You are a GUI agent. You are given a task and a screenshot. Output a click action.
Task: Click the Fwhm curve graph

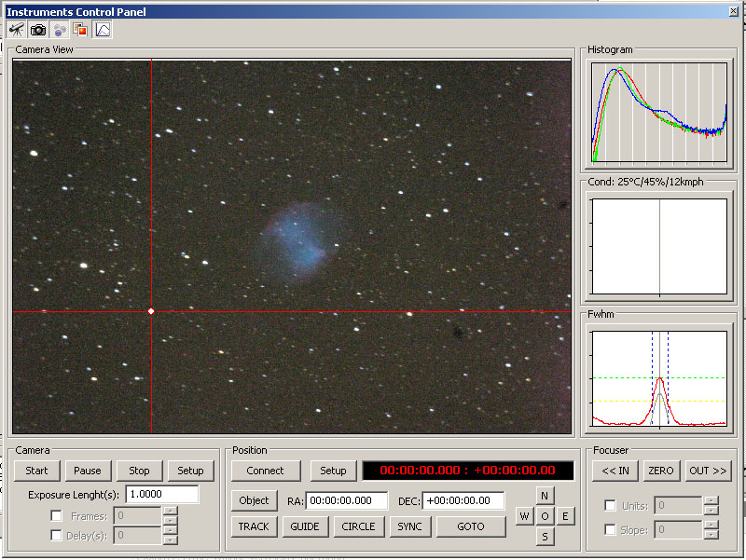659,379
